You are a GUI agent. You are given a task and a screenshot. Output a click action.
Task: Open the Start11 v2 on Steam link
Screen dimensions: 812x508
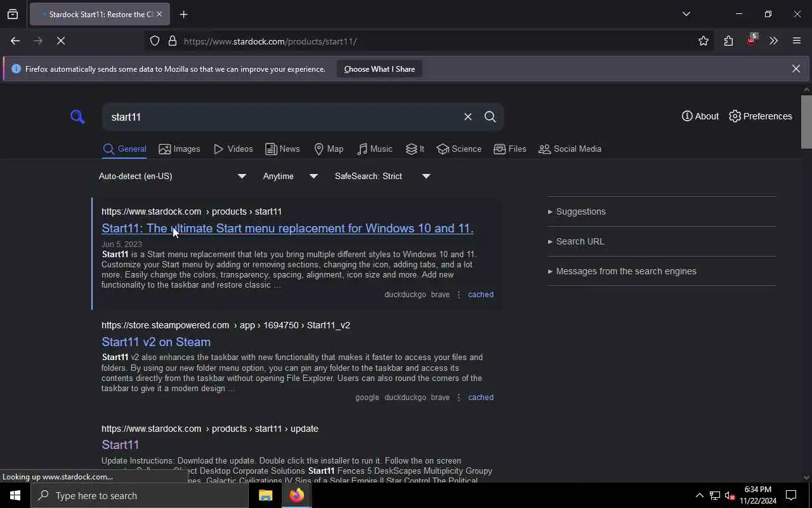[156, 342]
